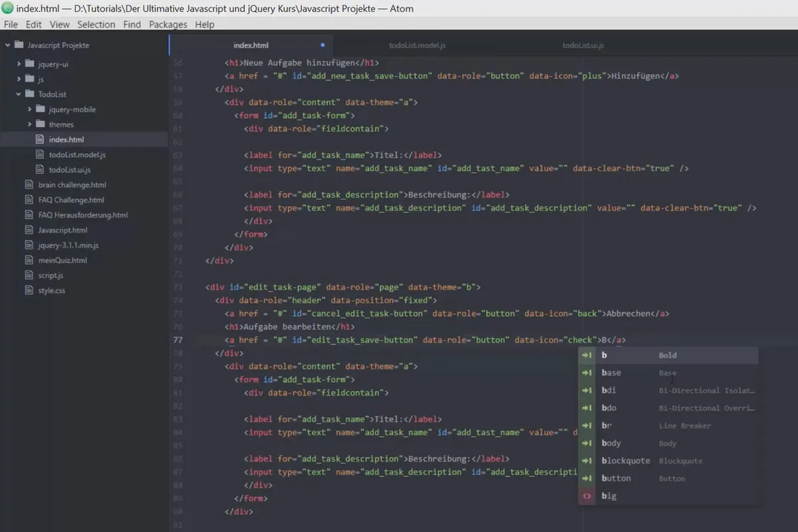Viewport: 798px width, 532px height.
Task: Click the tag icon beside big suggestion
Action: (x=587, y=496)
